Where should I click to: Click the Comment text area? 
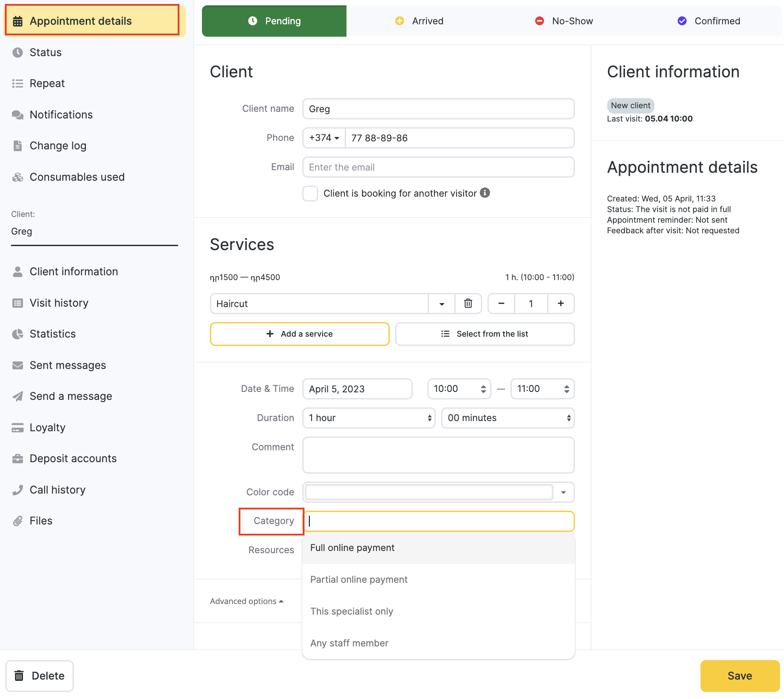[x=438, y=455]
